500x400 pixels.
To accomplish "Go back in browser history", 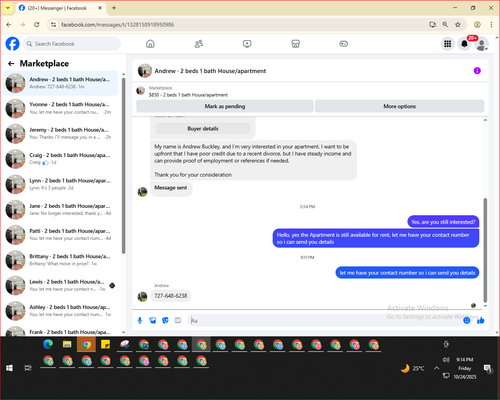I will point(9,25).
